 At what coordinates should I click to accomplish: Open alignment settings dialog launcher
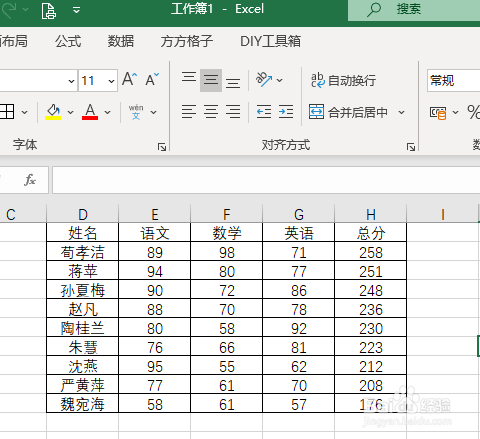pos(411,147)
